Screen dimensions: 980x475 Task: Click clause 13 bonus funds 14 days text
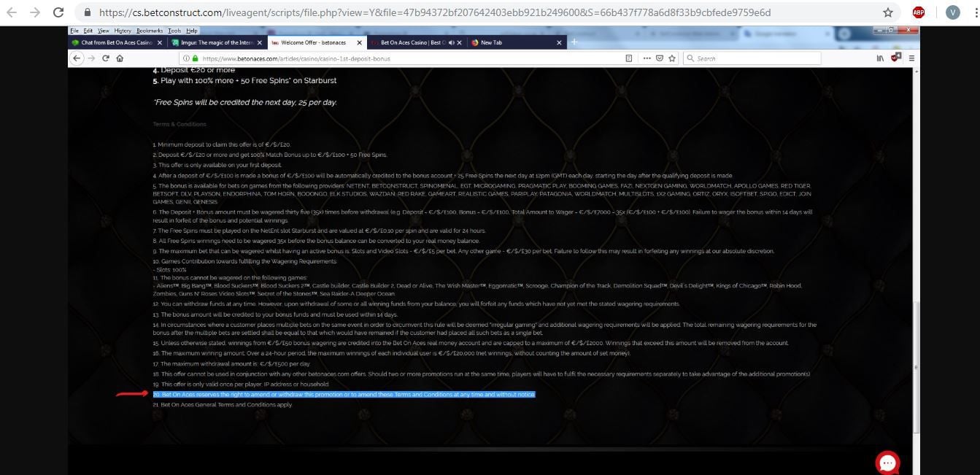275,314
